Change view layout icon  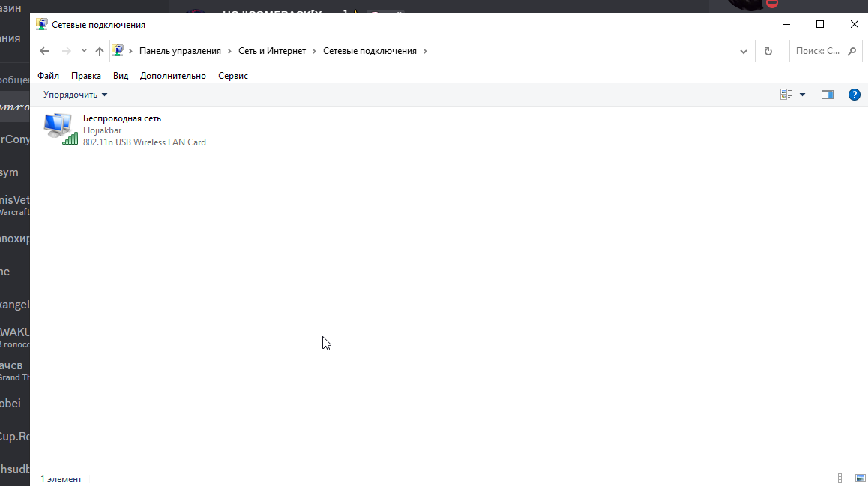pos(786,94)
